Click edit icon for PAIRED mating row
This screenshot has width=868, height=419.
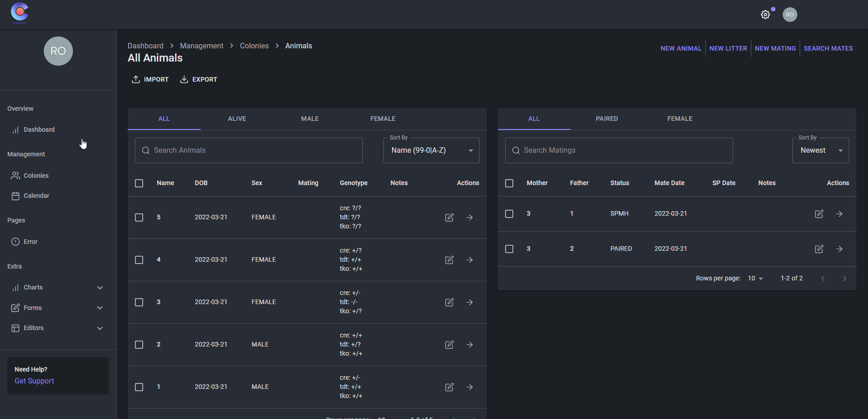(819, 249)
